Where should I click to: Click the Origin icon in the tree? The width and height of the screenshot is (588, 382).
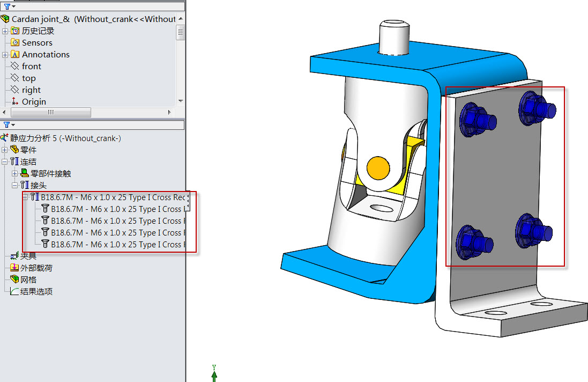(x=15, y=102)
